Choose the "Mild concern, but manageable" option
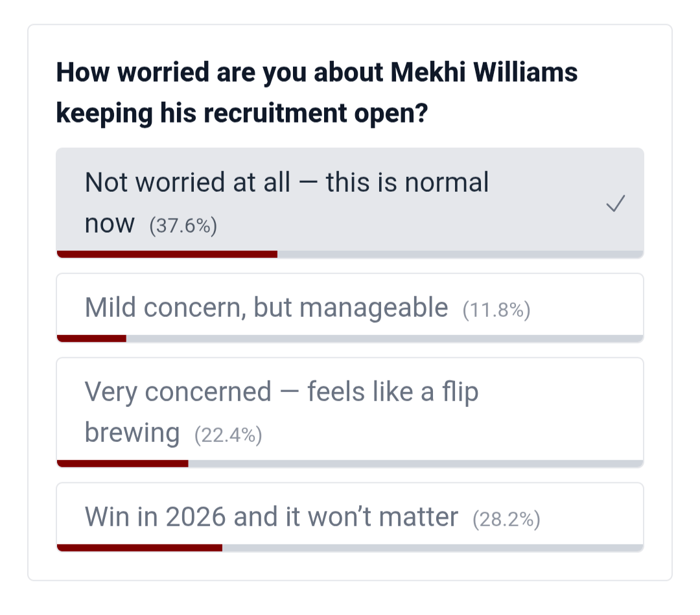The image size is (700, 615). [266, 308]
